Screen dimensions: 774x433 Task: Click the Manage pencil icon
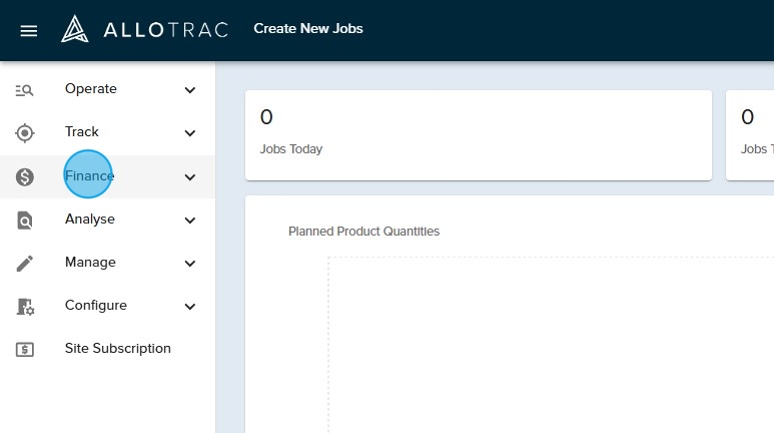pos(25,263)
